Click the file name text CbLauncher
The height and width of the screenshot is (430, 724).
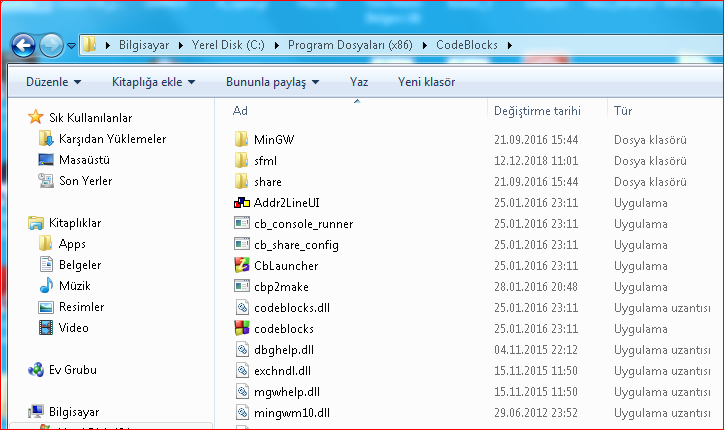(x=286, y=266)
